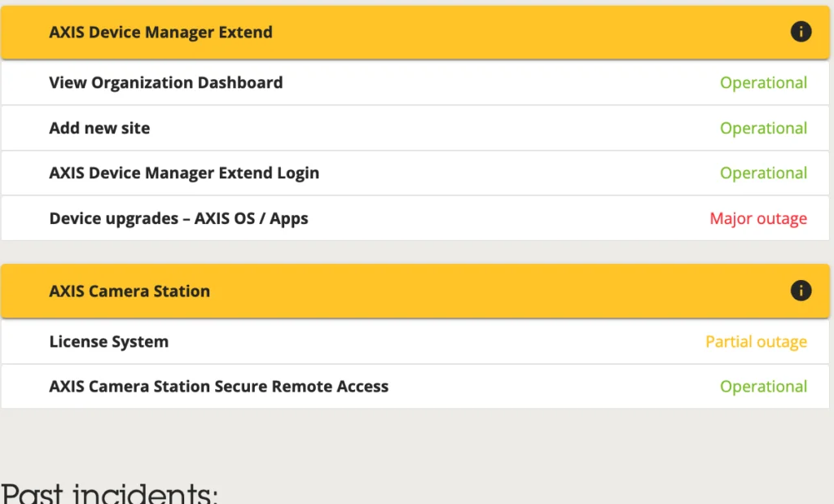Image resolution: width=834 pixels, height=504 pixels.
Task: Collapse the AXIS Device Manager Extend header
Action: coord(415,33)
